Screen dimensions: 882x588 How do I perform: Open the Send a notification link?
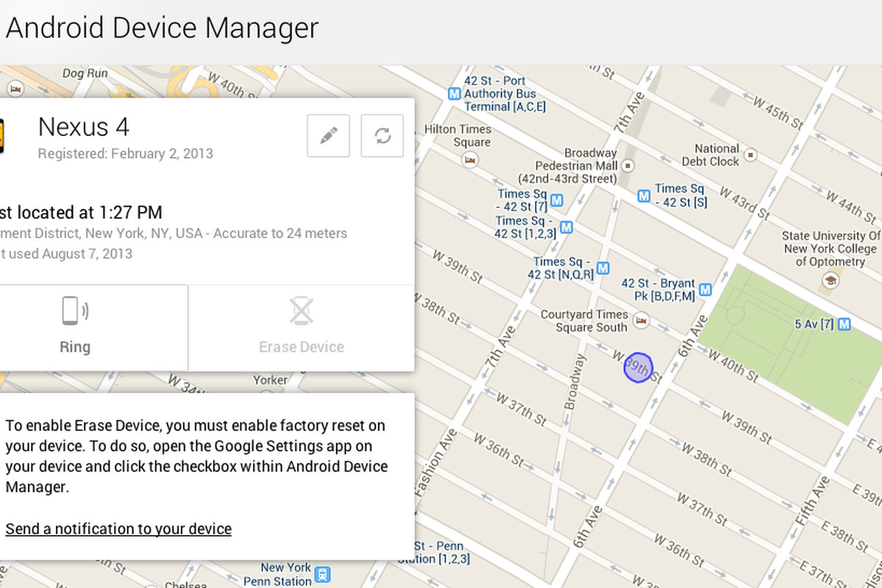pos(118,528)
